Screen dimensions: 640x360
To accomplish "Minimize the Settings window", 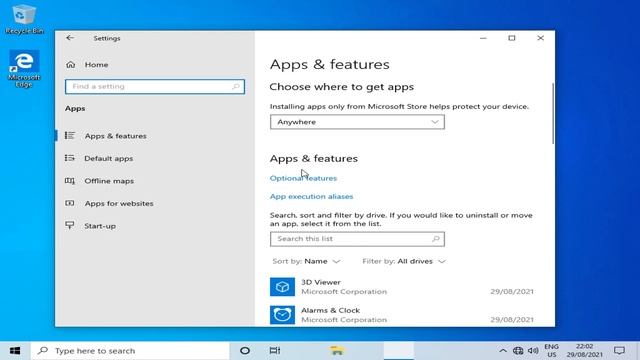I will pyautogui.click(x=483, y=38).
